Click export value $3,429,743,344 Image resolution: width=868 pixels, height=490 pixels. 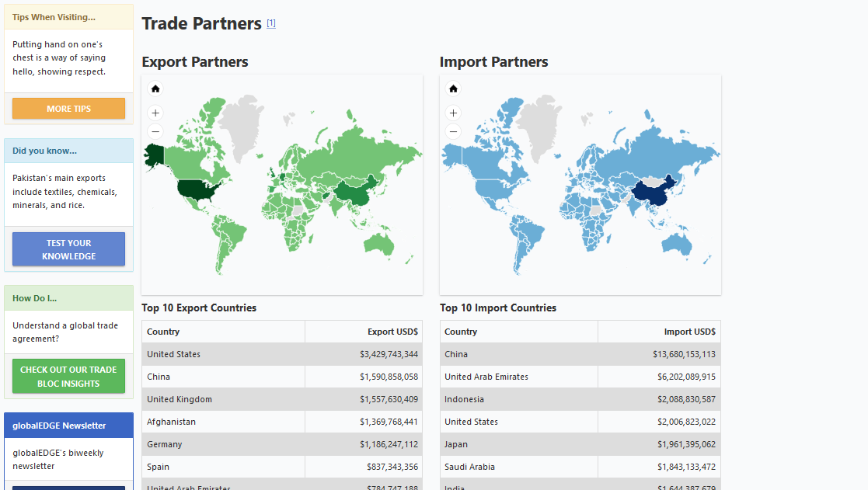(x=389, y=355)
